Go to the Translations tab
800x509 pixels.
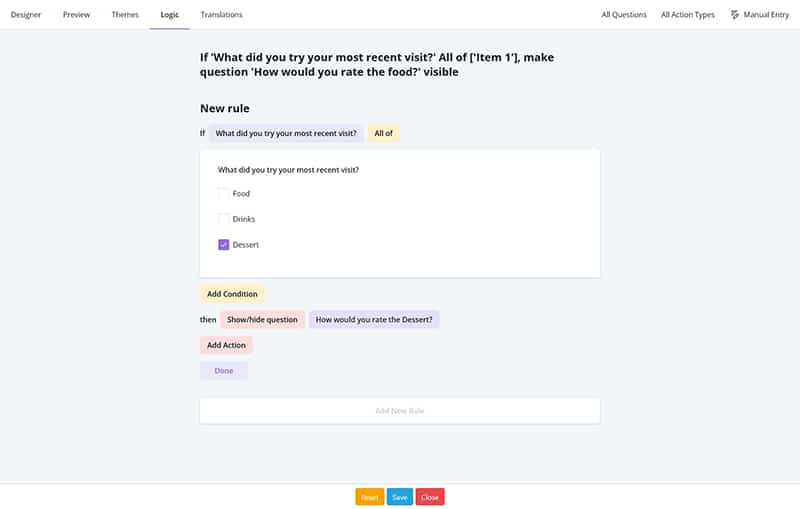pos(221,15)
